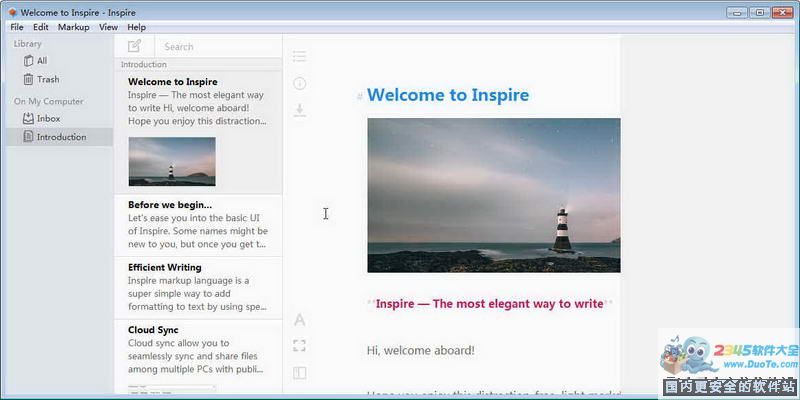
Task: Focus the Search field
Action: tap(218, 46)
